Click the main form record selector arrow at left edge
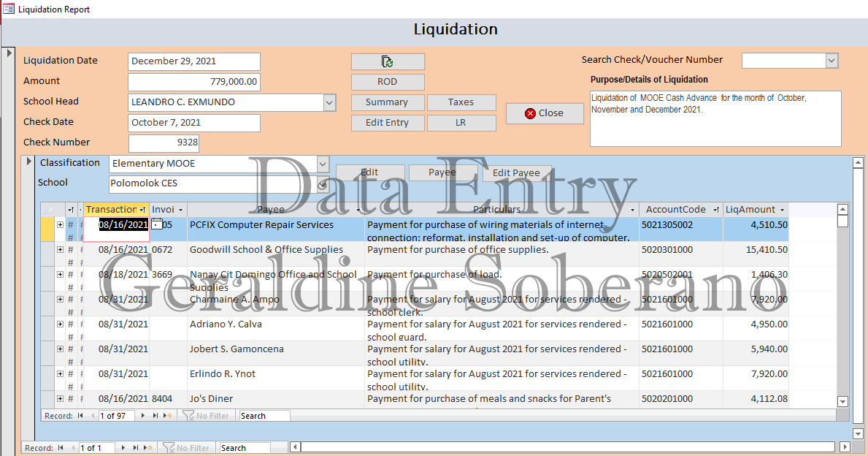868x456 pixels. [9, 53]
